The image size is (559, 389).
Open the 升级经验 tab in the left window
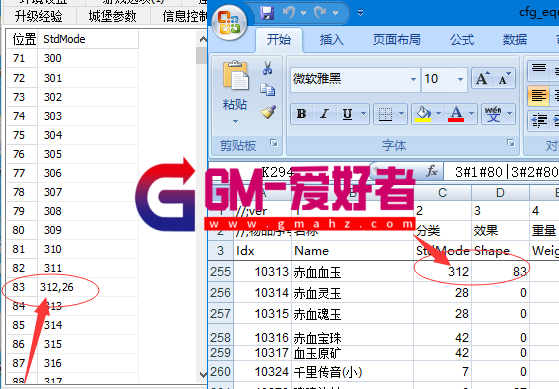pyautogui.click(x=39, y=16)
